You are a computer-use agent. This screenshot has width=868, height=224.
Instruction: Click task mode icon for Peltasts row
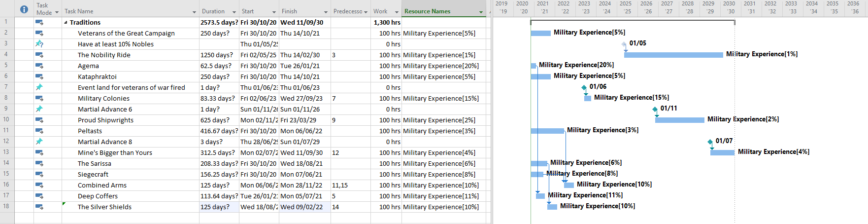click(x=39, y=131)
